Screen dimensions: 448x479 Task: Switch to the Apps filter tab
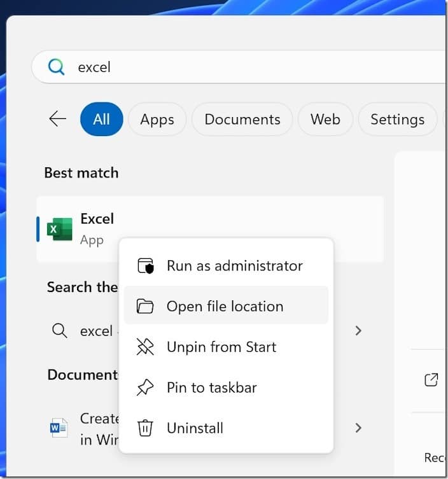coord(157,119)
